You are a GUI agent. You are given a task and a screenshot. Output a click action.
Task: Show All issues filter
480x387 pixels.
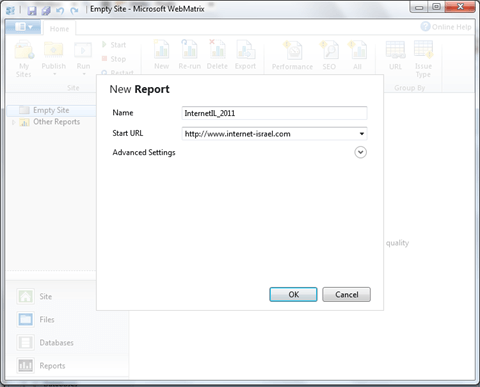pyautogui.click(x=357, y=56)
